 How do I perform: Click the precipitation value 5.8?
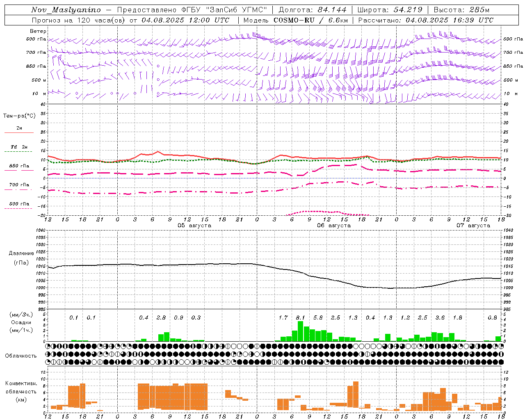(318, 317)
